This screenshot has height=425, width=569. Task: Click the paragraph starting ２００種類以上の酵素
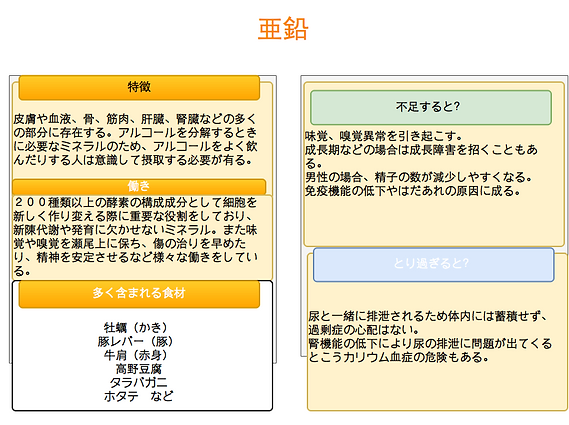[135, 236]
